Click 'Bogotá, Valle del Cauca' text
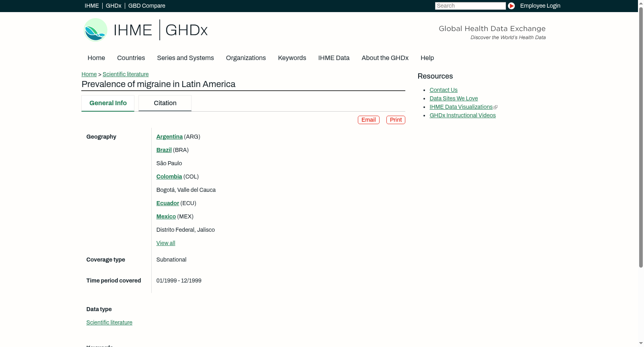This screenshot has width=644, height=347. pos(186,190)
